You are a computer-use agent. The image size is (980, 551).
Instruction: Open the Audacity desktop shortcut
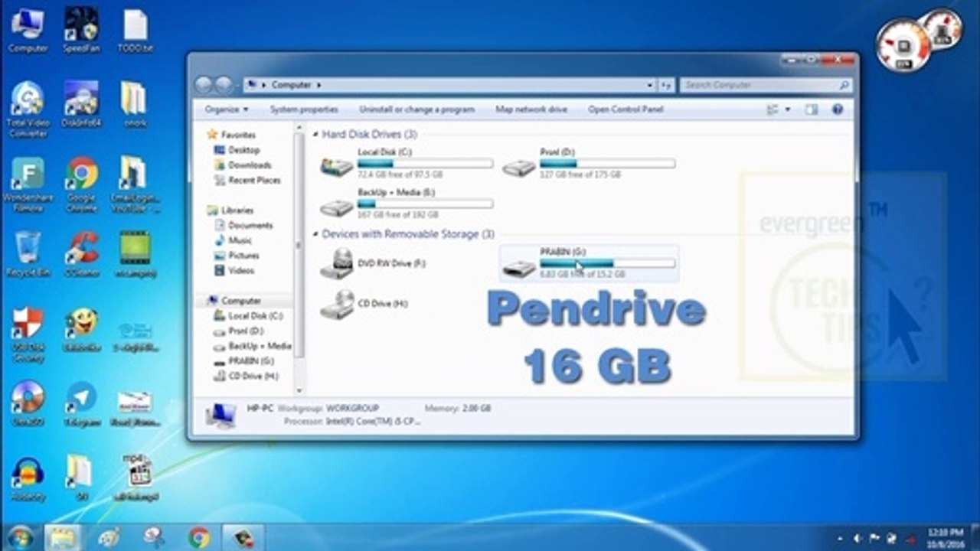[27, 478]
